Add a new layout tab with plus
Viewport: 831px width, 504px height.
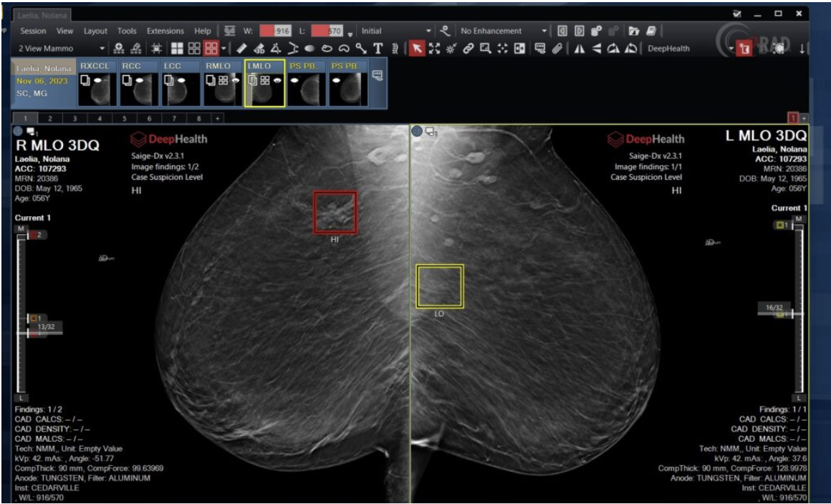(x=217, y=119)
